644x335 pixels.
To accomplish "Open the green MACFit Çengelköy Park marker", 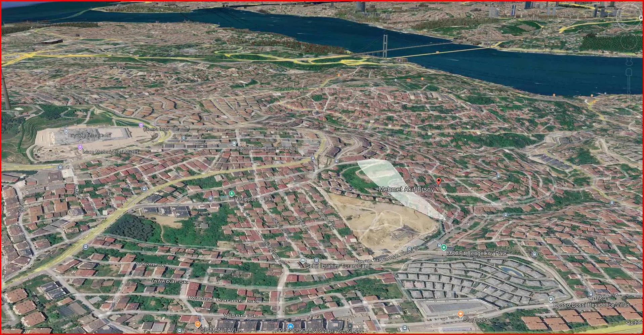I will [x=444, y=248].
